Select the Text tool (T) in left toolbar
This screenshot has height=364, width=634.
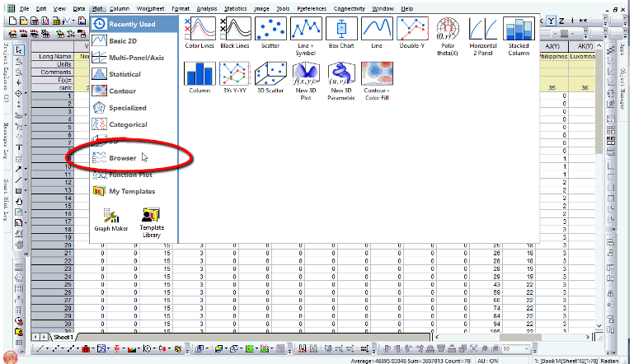pos(19,147)
